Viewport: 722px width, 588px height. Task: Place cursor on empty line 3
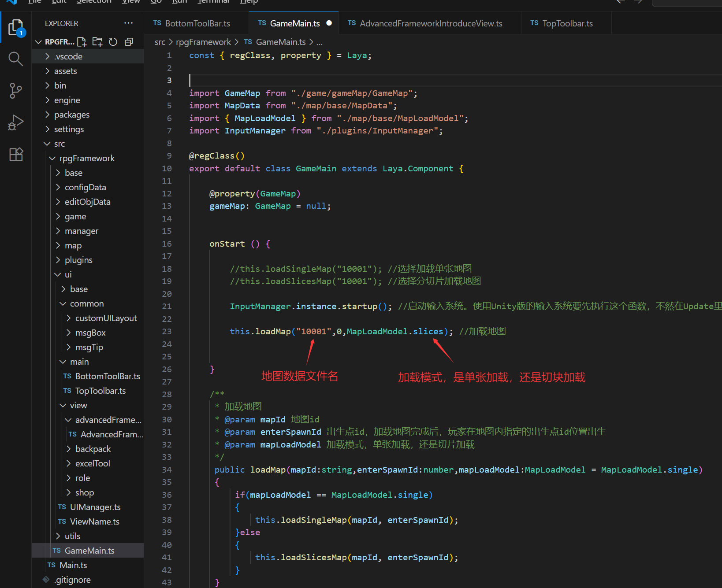(x=309, y=81)
